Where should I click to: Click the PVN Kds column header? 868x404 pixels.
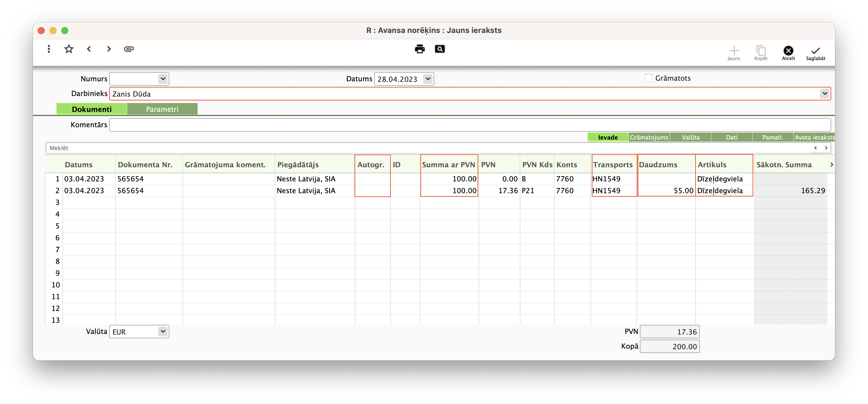[537, 165]
